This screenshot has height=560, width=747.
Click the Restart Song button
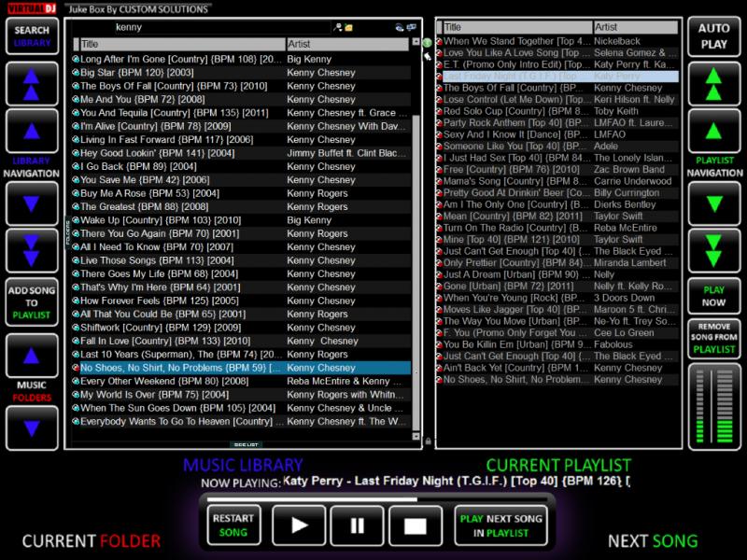[233, 525]
